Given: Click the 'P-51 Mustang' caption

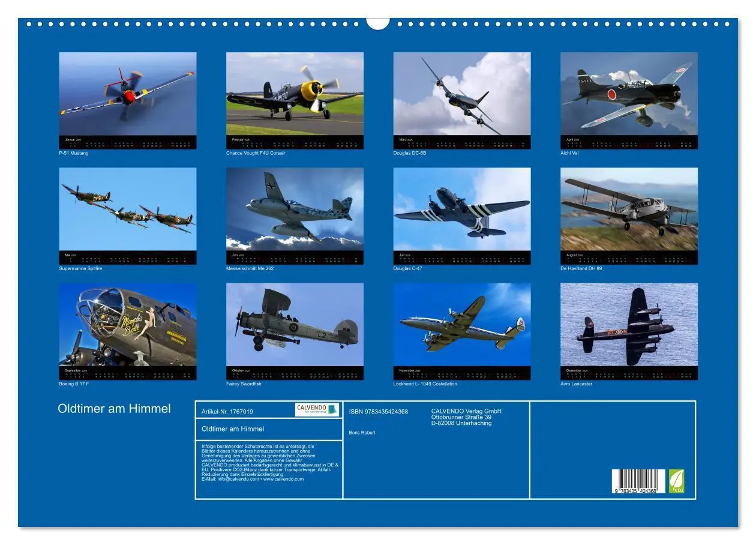Looking at the screenshot, I should pos(74,153).
